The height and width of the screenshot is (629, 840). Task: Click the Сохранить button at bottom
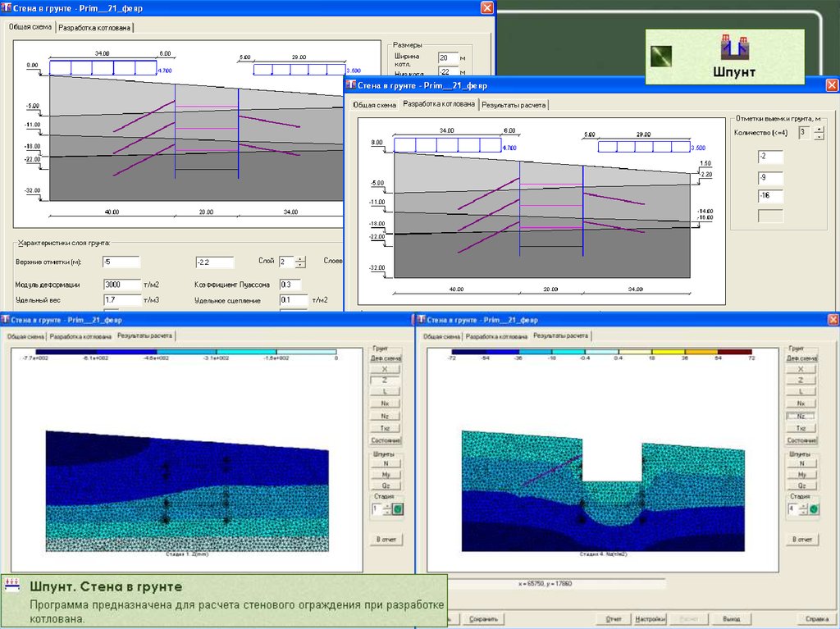[482, 619]
